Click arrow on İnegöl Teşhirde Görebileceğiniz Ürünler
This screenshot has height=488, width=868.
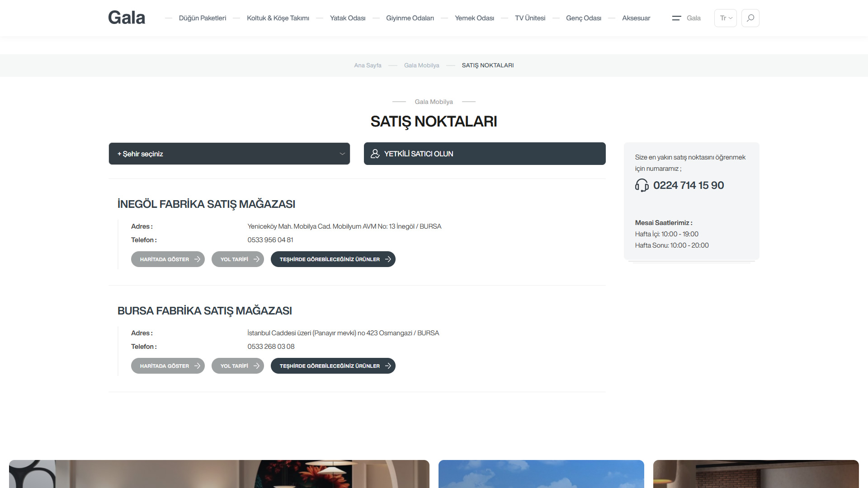click(388, 259)
